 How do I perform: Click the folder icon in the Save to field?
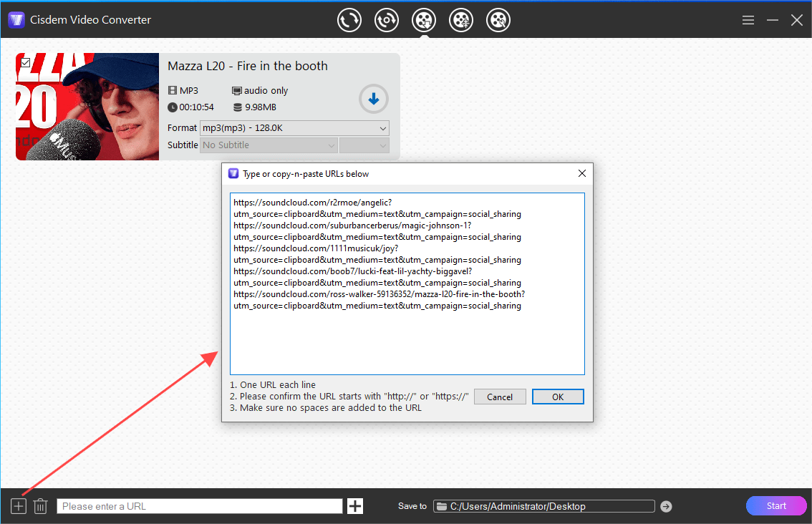441,505
